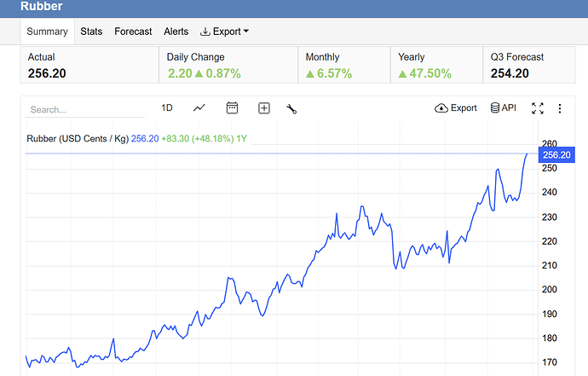Open the API database link
The height and width of the screenshot is (376, 588).
[504, 108]
